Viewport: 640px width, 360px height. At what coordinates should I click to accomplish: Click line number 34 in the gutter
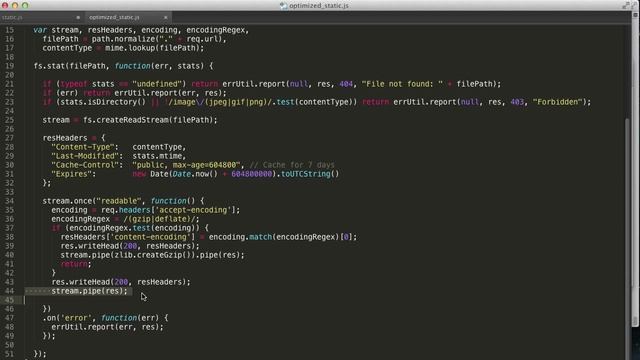9,201
